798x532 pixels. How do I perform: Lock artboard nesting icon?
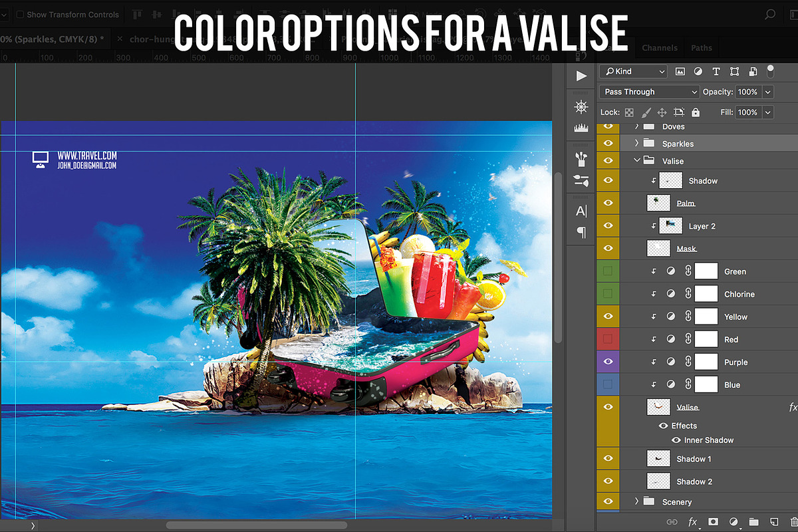coord(679,112)
